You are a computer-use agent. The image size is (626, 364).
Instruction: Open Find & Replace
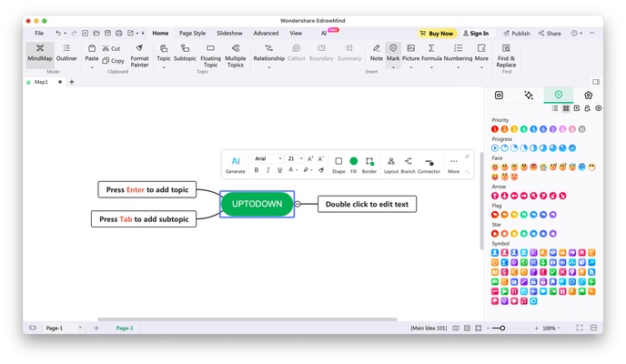click(x=506, y=56)
